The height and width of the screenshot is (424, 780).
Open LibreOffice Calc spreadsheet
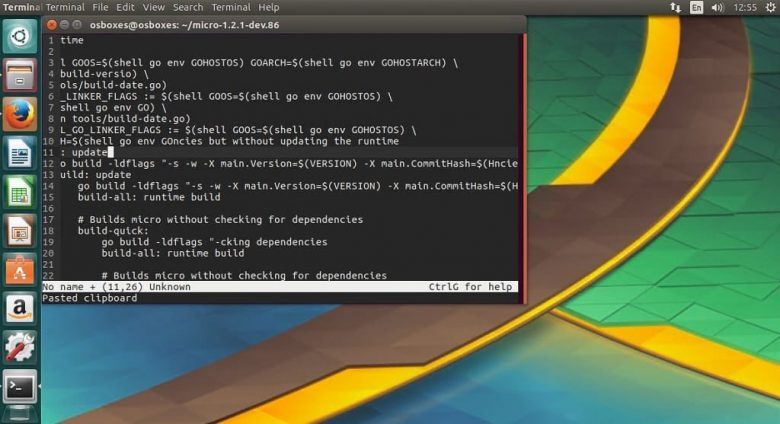tap(20, 191)
